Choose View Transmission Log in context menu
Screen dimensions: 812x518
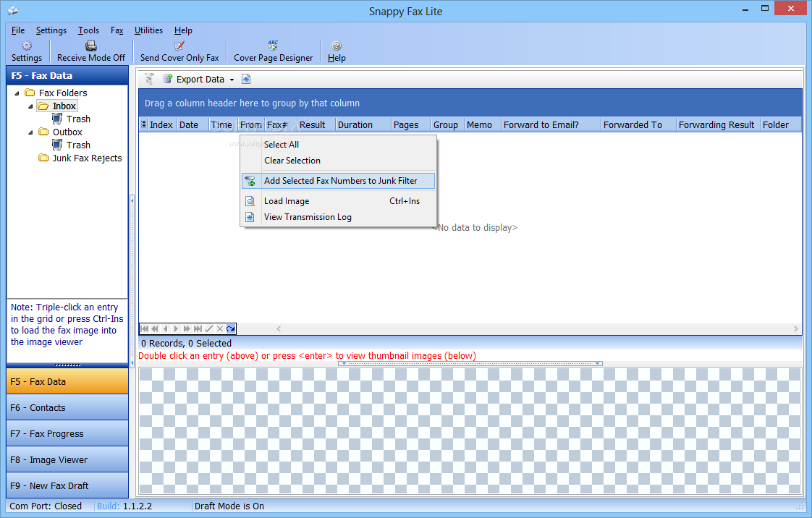[x=338, y=217]
